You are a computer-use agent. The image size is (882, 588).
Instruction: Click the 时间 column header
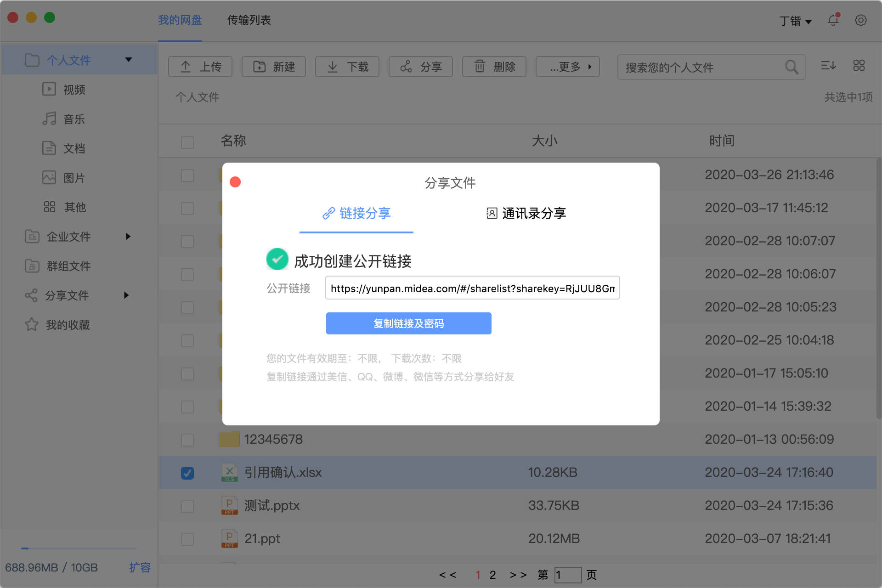(722, 141)
